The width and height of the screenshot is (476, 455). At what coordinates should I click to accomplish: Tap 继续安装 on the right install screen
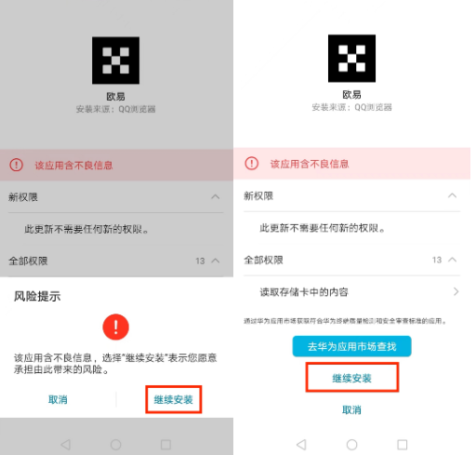351,378
